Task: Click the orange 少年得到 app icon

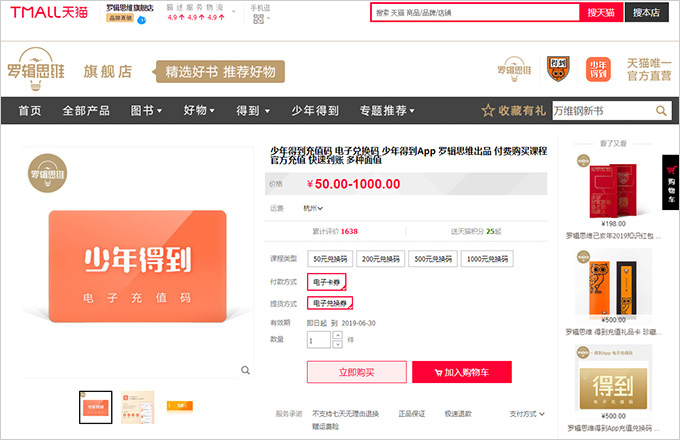Action: tap(598, 69)
